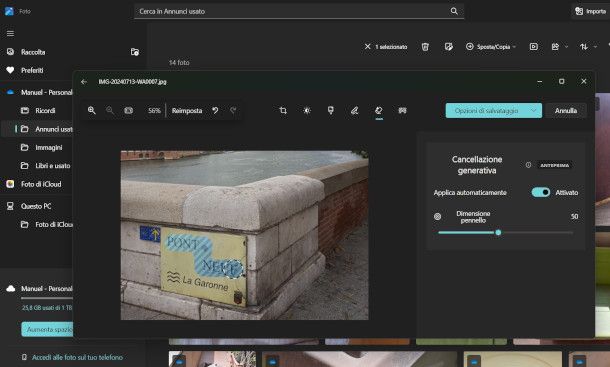Clear the 1 selezionato selection with X

367,46
